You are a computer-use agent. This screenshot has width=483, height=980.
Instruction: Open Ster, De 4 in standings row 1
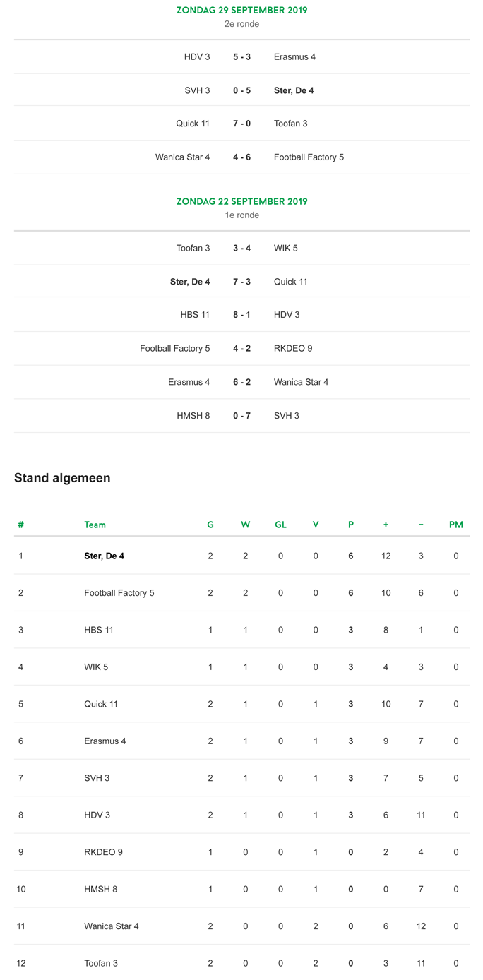104,556
